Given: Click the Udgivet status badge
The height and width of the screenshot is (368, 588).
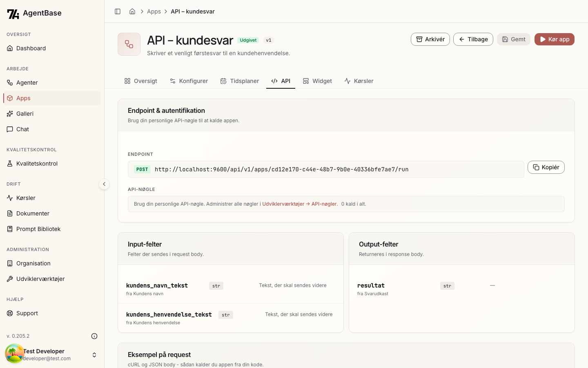Looking at the screenshot, I should 248,40.
